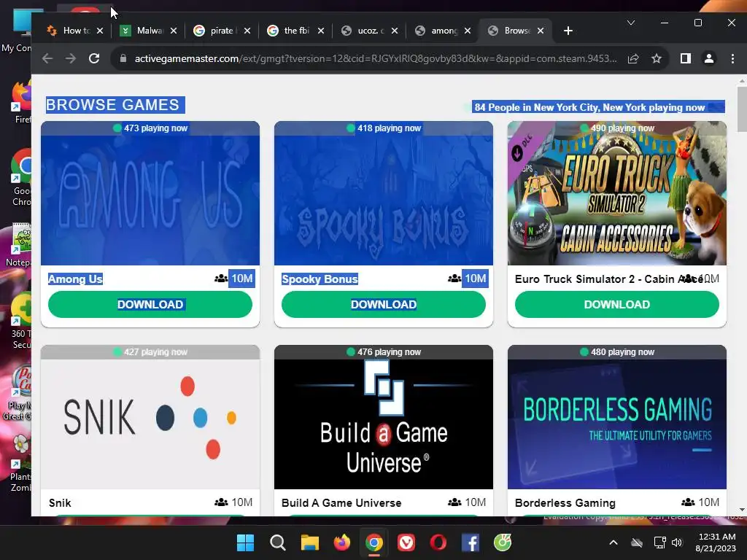Click the BROWSE GAMES heading
The height and width of the screenshot is (560, 747).
pos(113,105)
